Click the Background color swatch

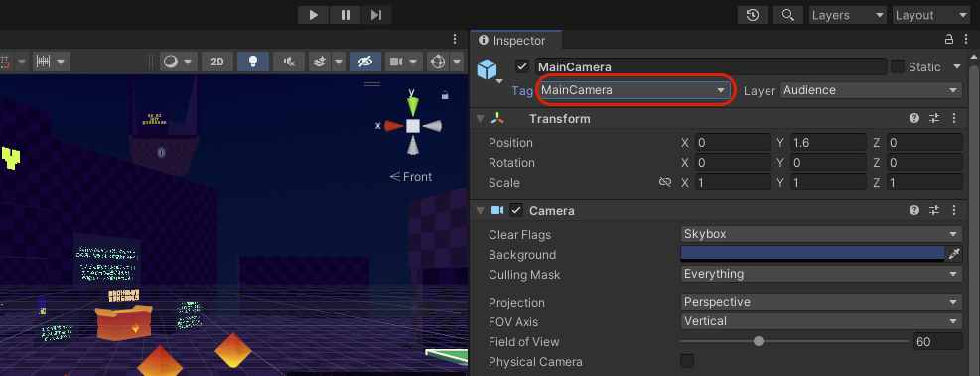812,254
